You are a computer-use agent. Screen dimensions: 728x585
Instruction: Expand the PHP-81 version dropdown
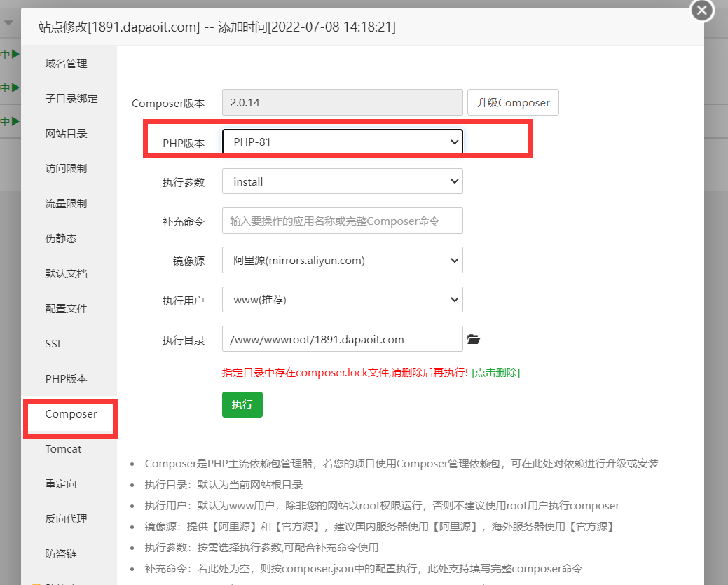pos(343,142)
